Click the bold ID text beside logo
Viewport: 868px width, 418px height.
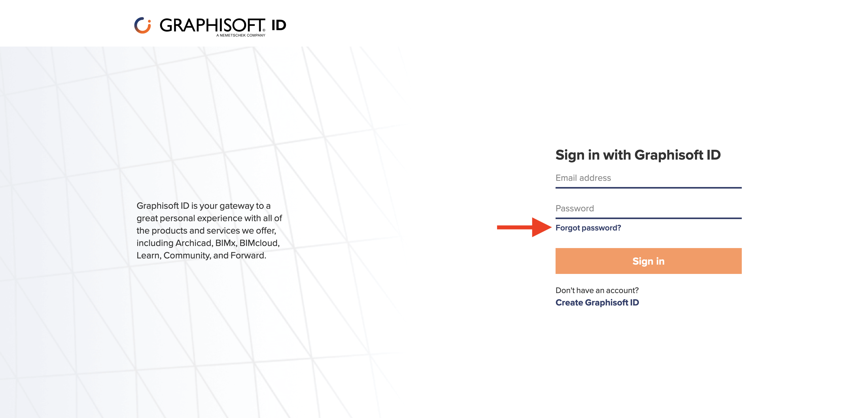click(x=279, y=25)
